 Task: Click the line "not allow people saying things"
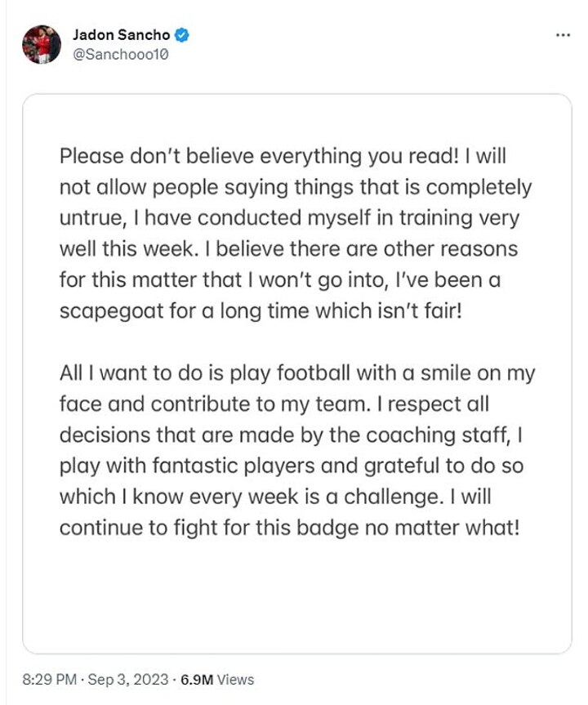click(x=296, y=187)
